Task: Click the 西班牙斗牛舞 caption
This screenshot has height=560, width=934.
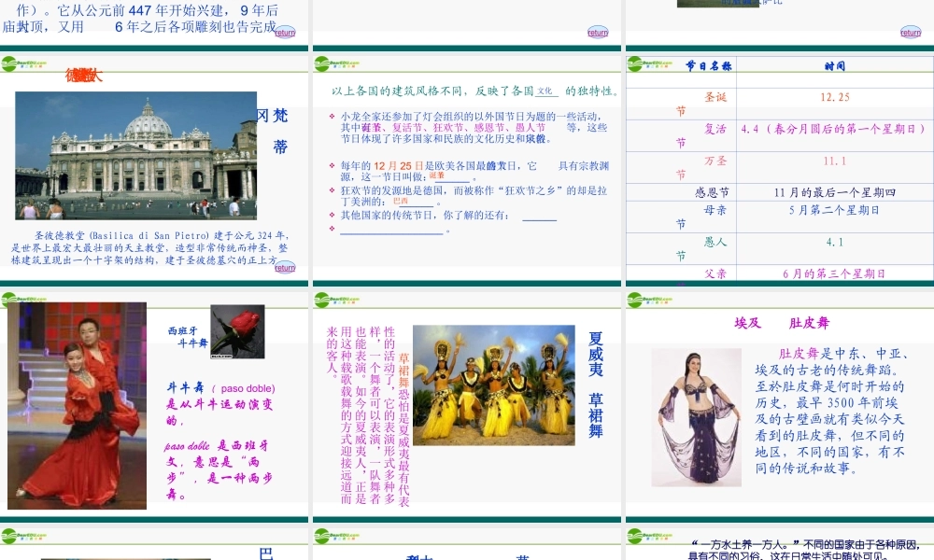Action: [x=188, y=336]
